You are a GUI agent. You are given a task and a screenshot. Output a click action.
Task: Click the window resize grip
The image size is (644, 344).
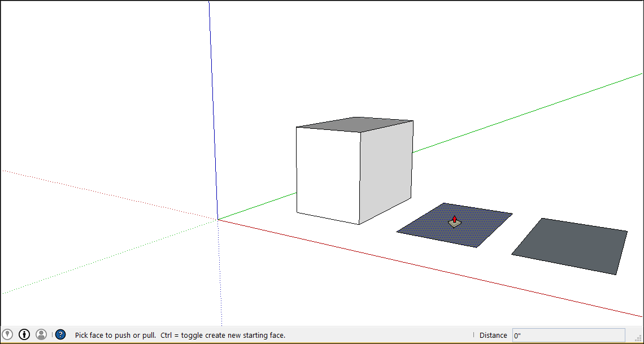click(639, 339)
